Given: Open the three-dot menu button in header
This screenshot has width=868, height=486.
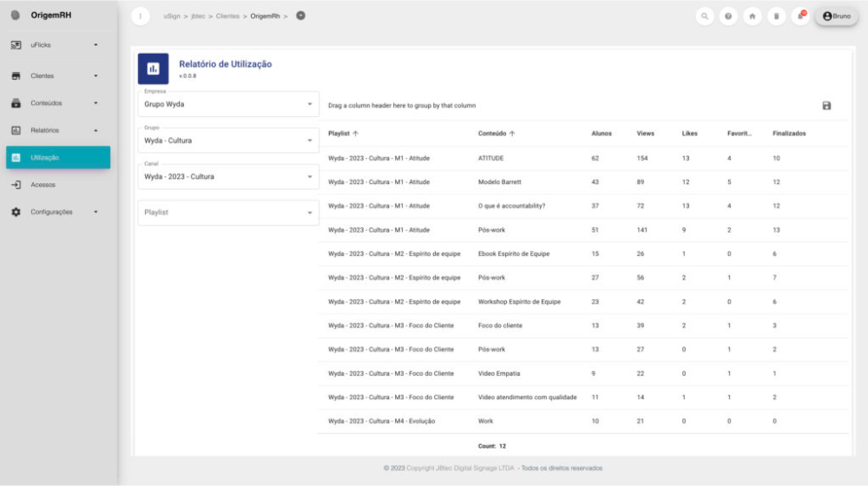Looking at the screenshot, I should coord(141,16).
